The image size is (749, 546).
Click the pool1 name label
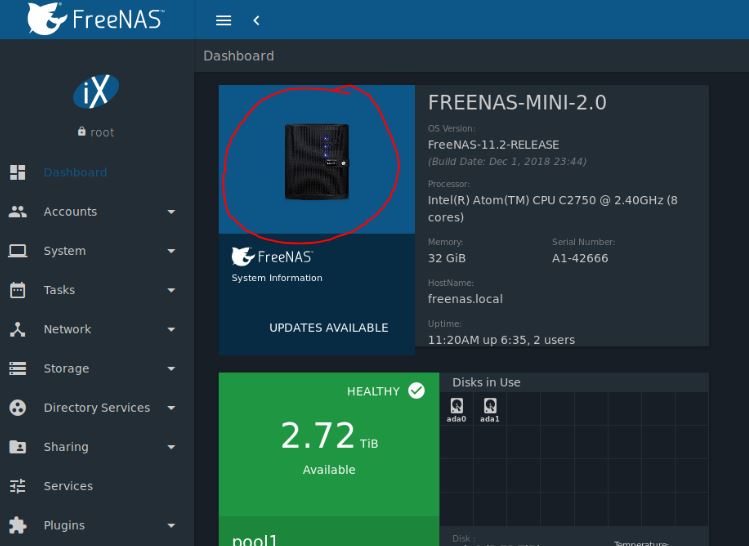[x=254, y=540]
